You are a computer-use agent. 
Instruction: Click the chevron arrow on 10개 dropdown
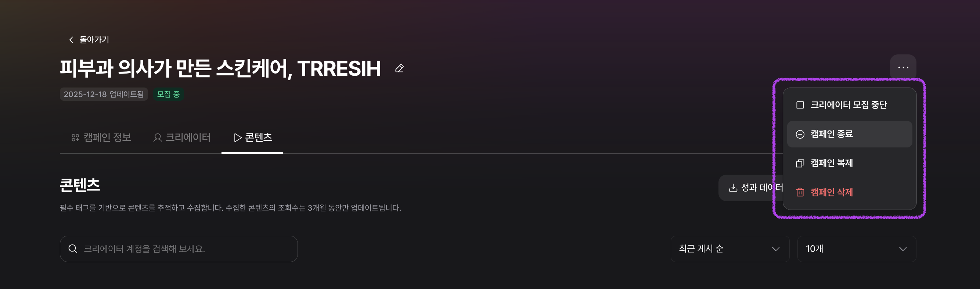tap(902, 249)
